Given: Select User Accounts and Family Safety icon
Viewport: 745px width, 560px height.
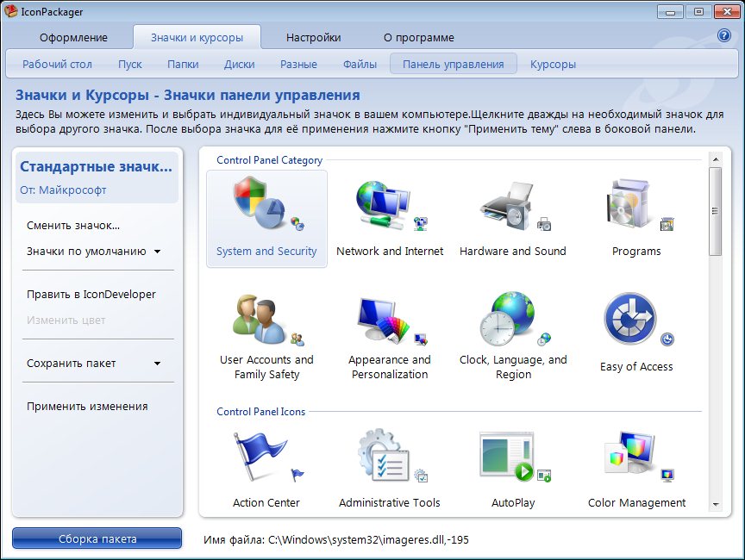Looking at the screenshot, I should [266, 319].
